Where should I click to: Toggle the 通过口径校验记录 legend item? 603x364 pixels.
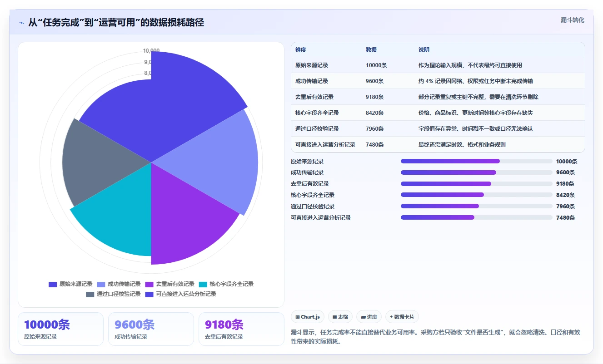pyautogui.click(x=113, y=294)
